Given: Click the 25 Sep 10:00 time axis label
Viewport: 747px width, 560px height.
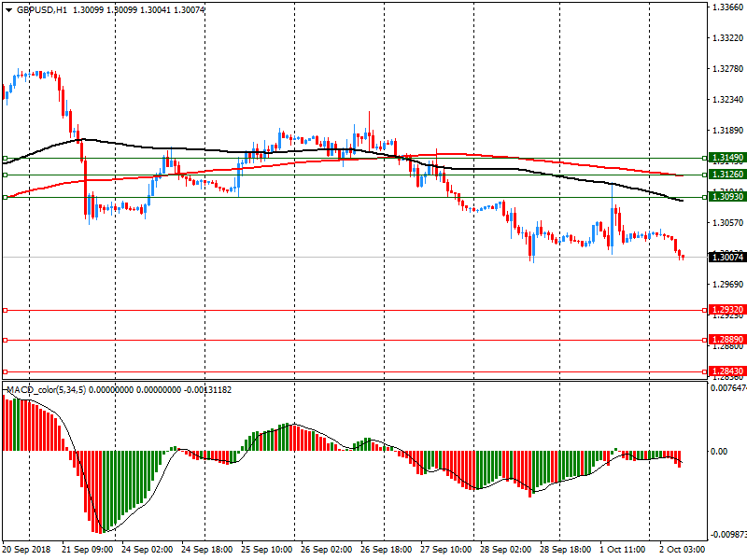Looking at the screenshot, I should tap(265, 551).
